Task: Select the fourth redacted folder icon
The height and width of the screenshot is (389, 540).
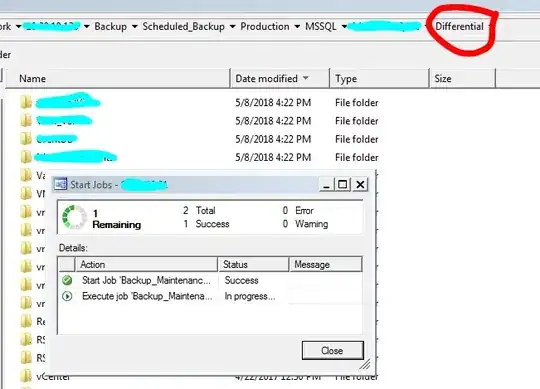Action: point(26,157)
